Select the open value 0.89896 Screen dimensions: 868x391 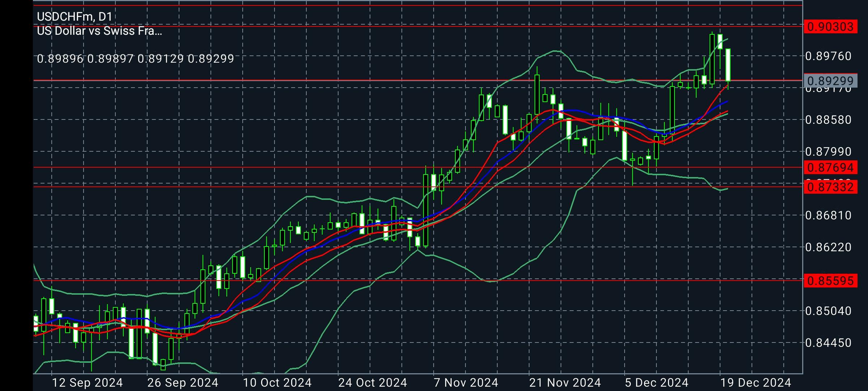(x=60, y=59)
